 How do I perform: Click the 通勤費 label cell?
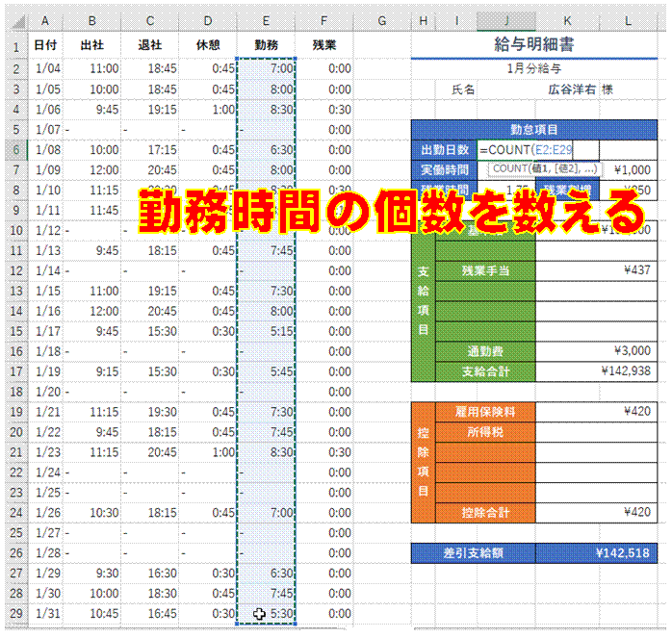point(485,351)
